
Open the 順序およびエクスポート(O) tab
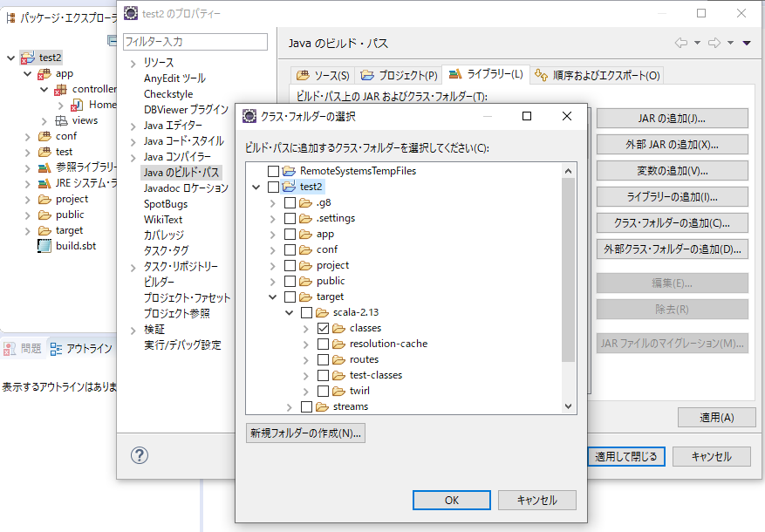[598, 75]
